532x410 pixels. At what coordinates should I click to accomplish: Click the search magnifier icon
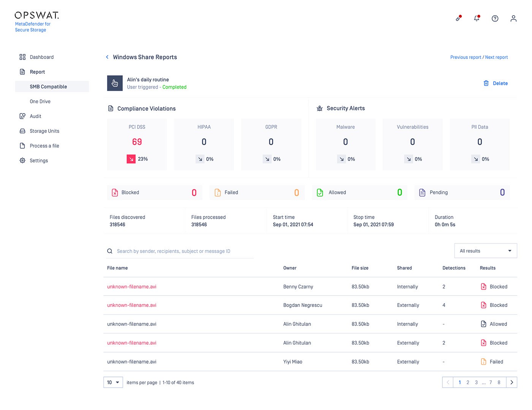110,251
